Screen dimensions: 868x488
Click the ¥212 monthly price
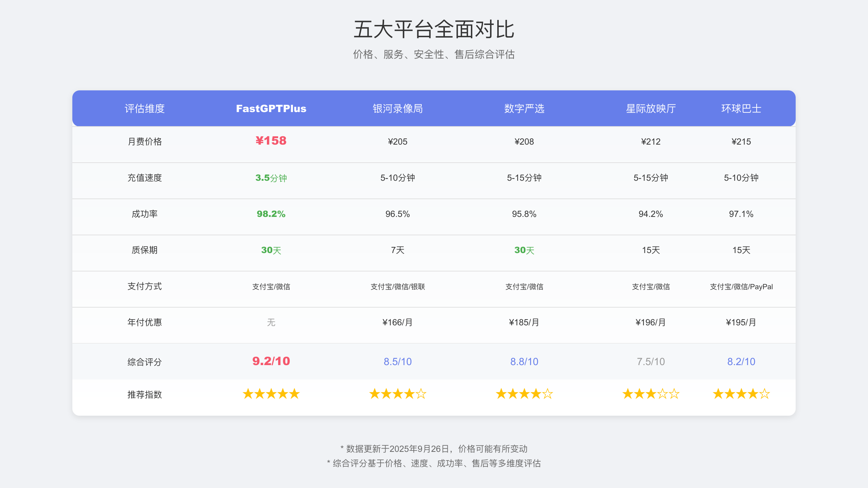tap(651, 141)
